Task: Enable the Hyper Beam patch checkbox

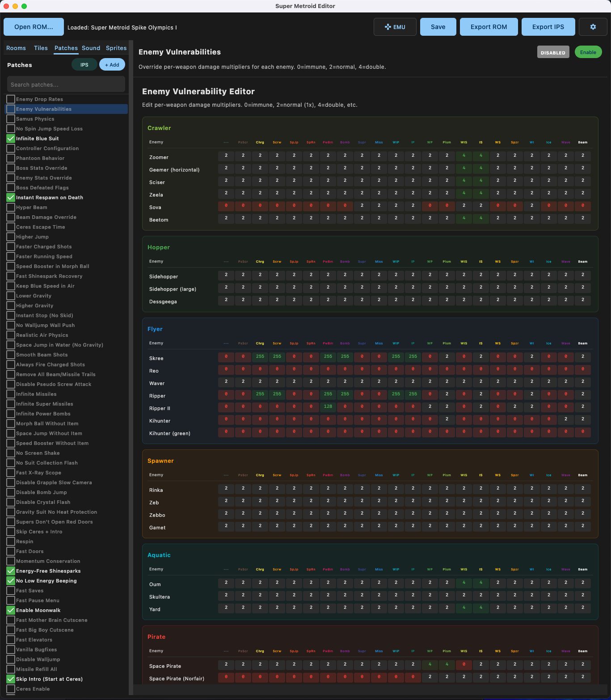Action: pos(11,207)
